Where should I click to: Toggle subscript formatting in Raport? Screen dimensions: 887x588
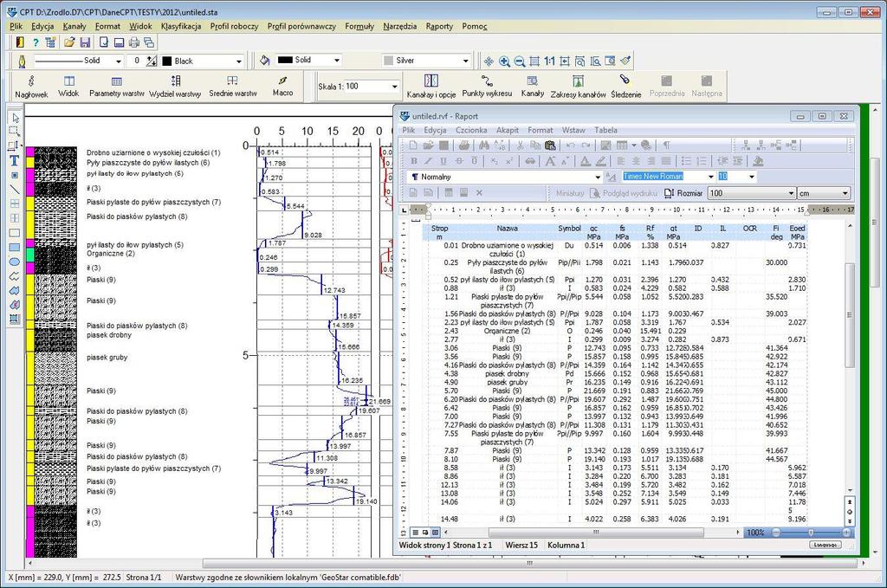coord(494,161)
